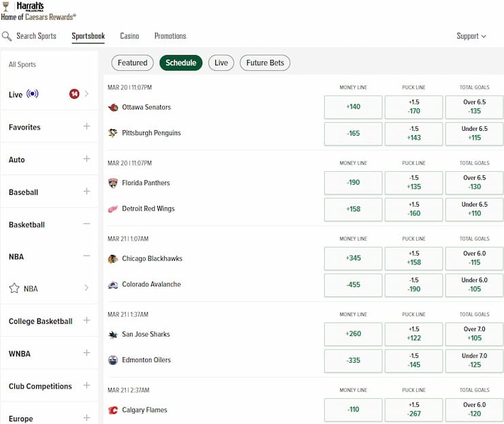Click the Pittsburgh Penguins team logo
The width and height of the screenshot is (504, 424).
tap(113, 133)
